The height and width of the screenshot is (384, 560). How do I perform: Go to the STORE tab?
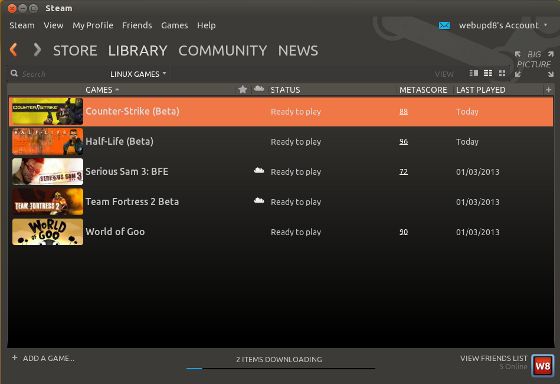75,50
